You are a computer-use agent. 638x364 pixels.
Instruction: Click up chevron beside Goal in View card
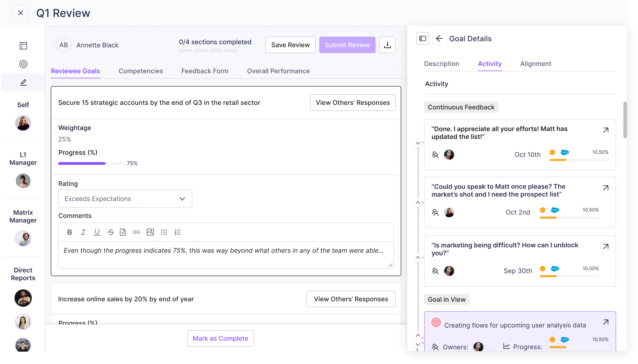point(418,335)
